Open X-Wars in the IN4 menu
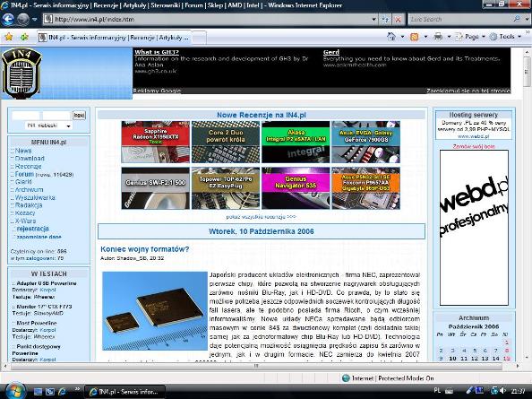532x399 pixels. pos(25,221)
